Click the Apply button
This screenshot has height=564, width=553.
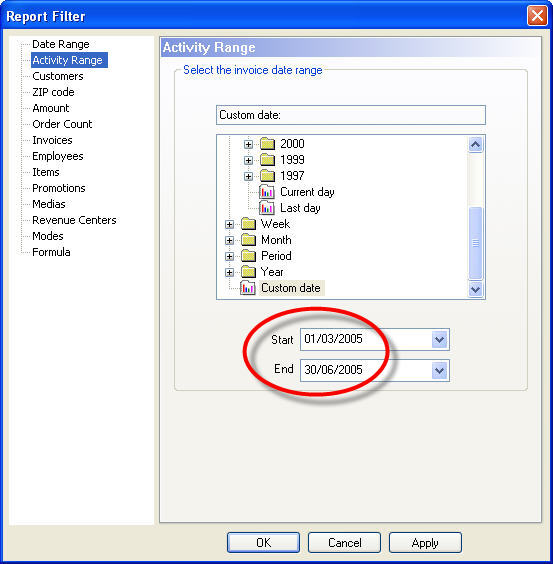[425, 542]
